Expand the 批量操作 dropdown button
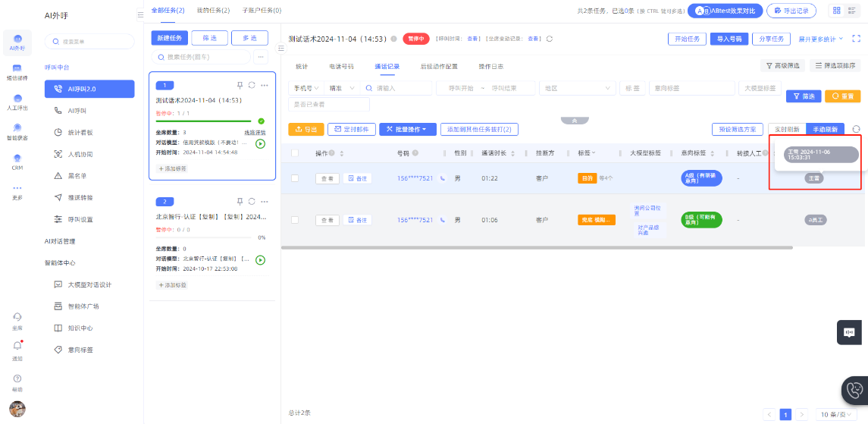This screenshot has width=868, height=424. 407,130
